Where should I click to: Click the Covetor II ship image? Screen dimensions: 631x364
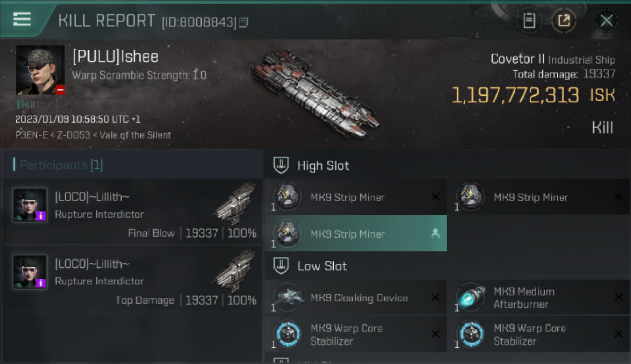click(315, 92)
